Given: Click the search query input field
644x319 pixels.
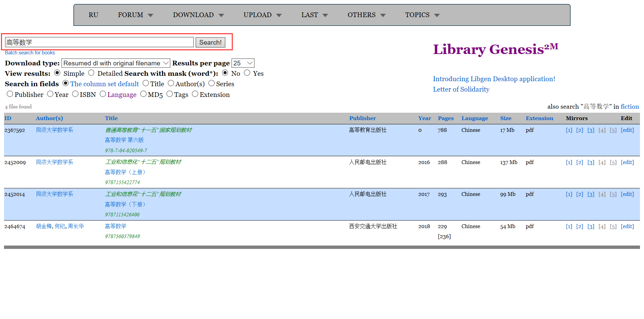Looking at the screenshot, I should tap(99, 43).
